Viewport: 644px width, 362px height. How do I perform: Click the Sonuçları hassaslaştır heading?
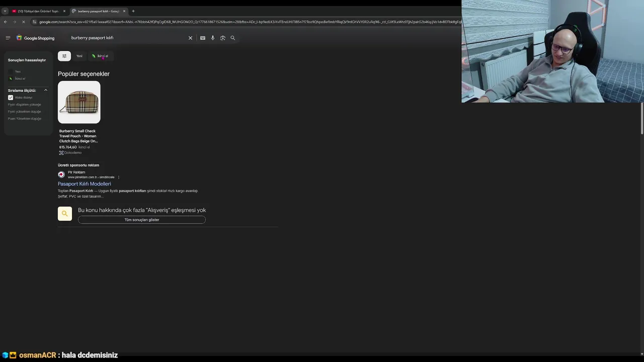point(27,60)
